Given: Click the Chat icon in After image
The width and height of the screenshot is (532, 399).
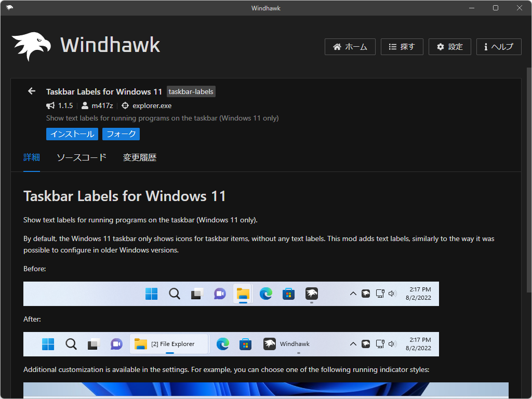Looking at the screenshot, I should 116,344.
